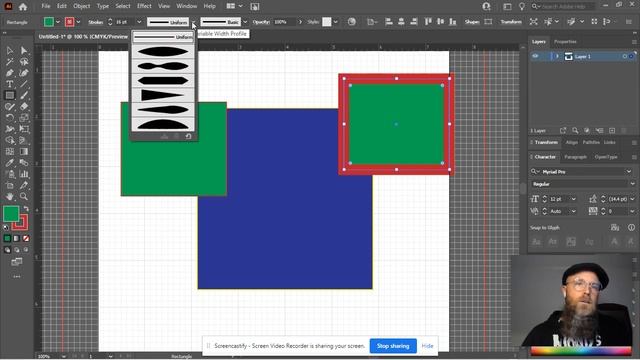Click the Opacity label link
Image resolution: width=640 pixels, height=360 pixels.
pos(261,22)
